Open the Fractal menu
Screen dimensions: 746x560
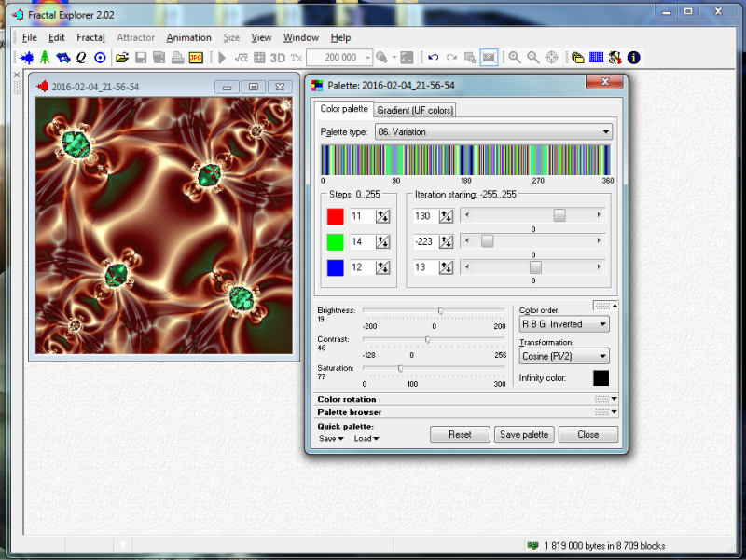click(90, 37)
